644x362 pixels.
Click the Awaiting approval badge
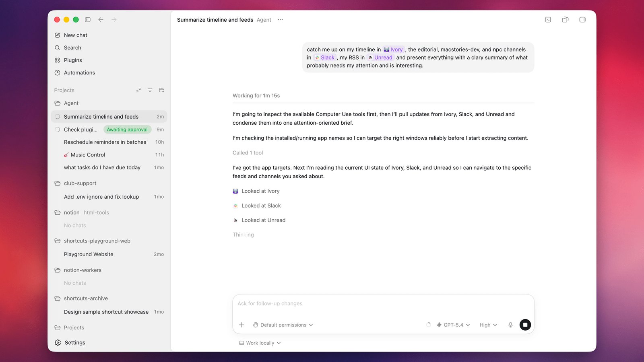click(127, 130)
